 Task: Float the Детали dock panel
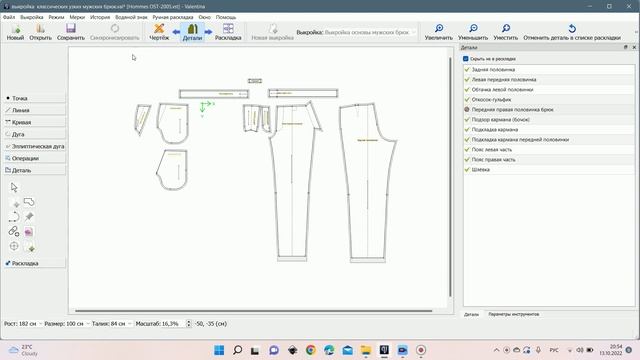click(626, 47)
